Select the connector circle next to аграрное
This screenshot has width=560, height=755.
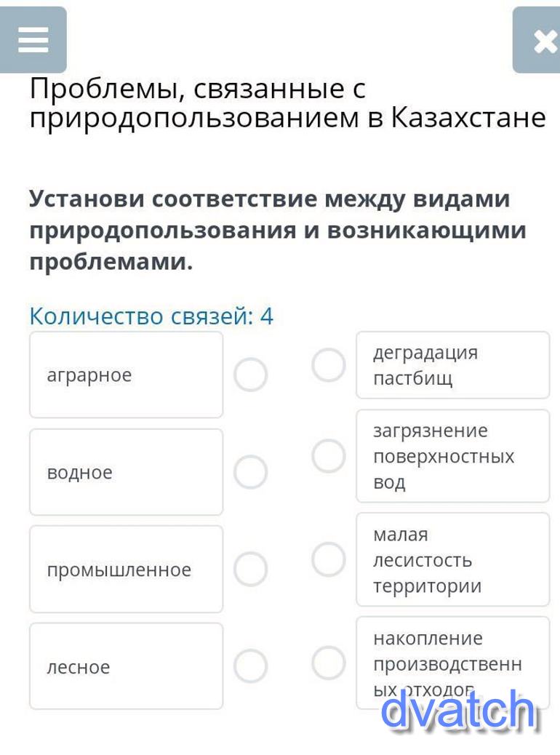[x=251, y=375]
